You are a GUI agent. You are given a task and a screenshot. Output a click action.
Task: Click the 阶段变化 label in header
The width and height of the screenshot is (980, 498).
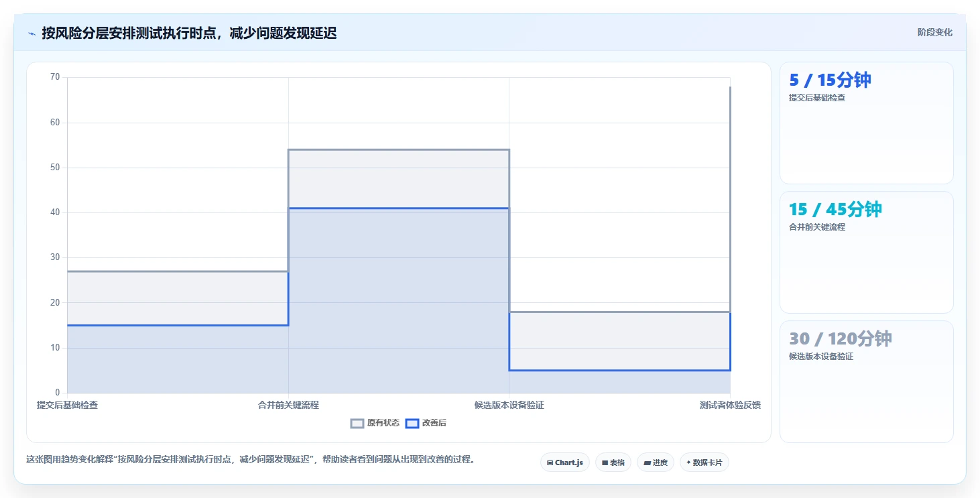tap(934, 32)
